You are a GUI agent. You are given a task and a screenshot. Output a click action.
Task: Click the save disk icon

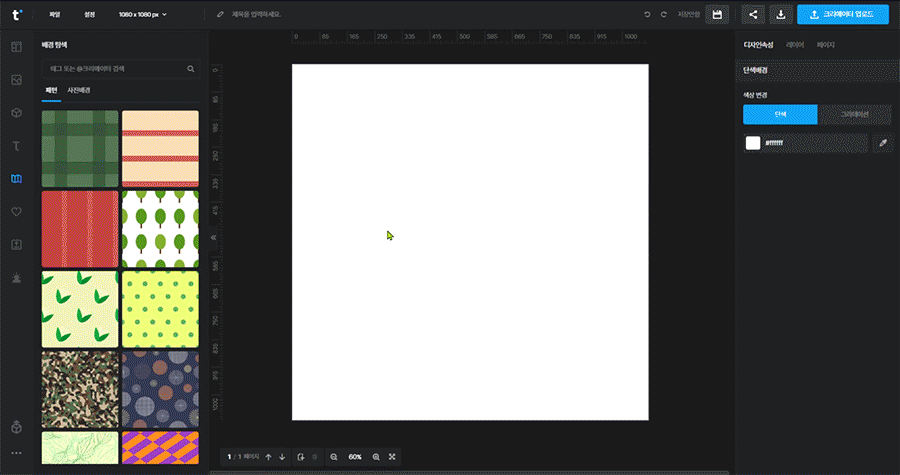click(716, 15)
